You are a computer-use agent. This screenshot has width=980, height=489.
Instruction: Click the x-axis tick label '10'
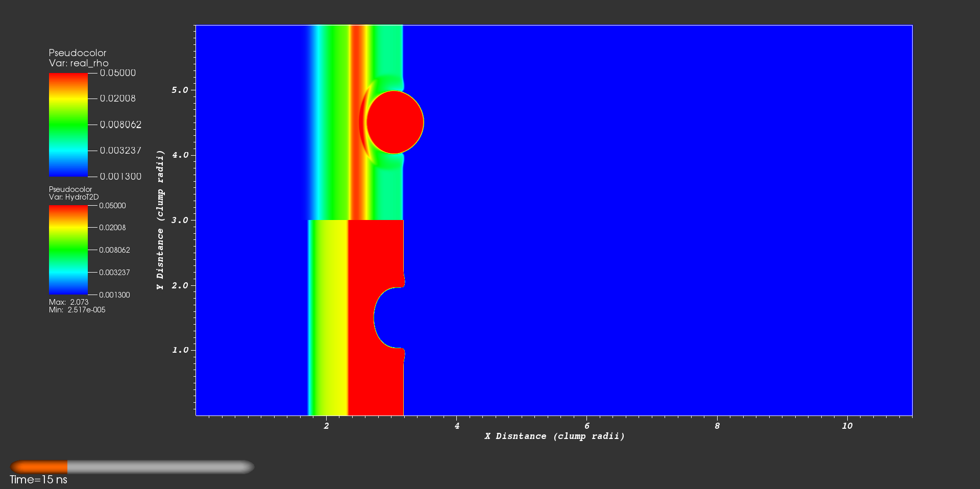coord(847,426)
